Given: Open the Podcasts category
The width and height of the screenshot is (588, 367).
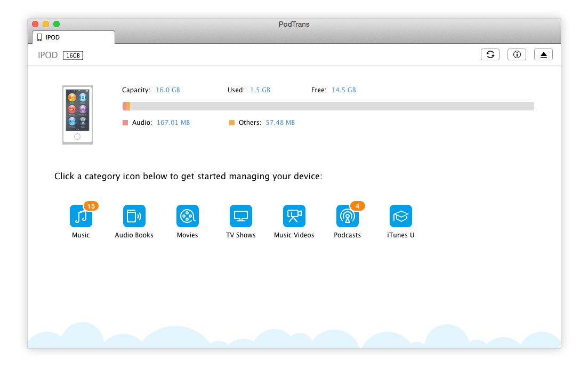Looking at the screenshot, I should [347, 216].
